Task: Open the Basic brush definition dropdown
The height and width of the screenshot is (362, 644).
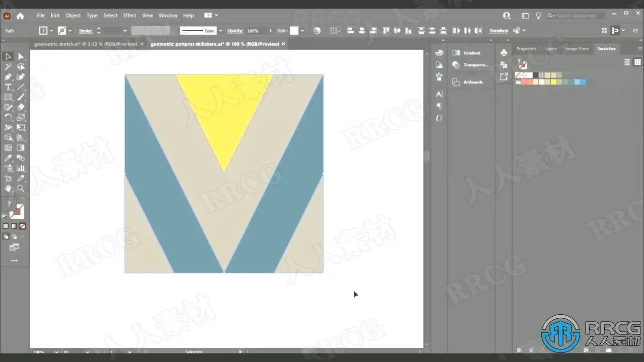Action: [220, 31]
